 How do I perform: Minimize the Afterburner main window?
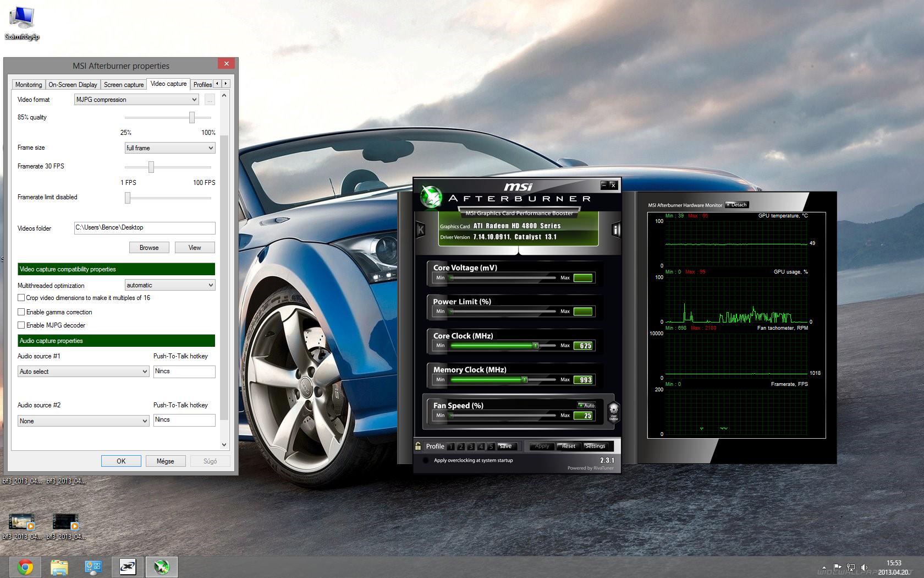click(604, 185)
